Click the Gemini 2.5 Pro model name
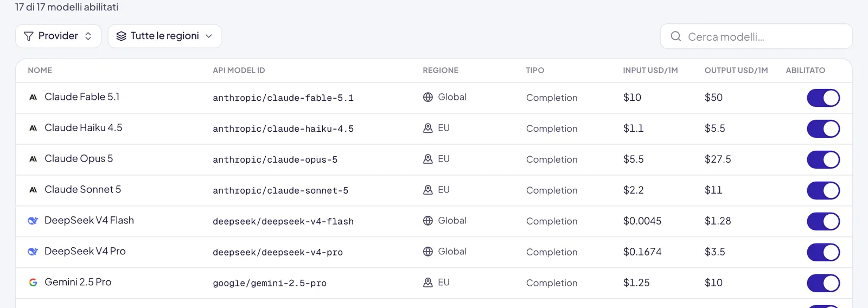868x308 pixels. 78,283
